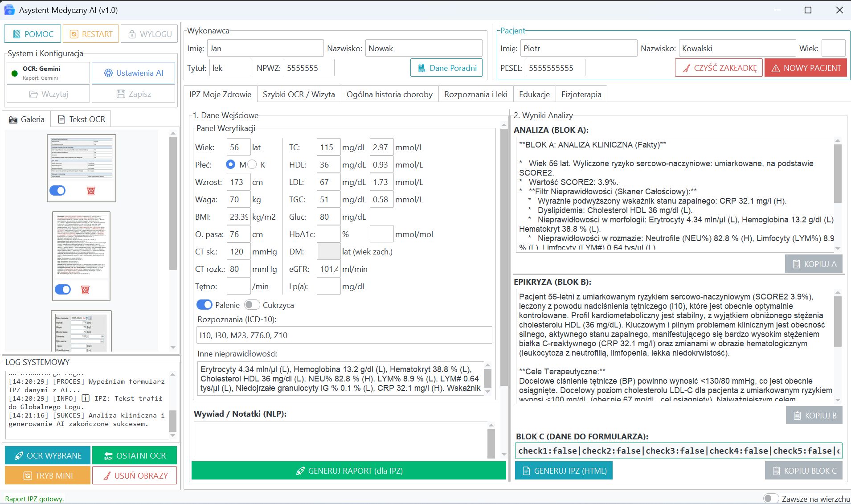The height and width of the screenshot is (504, 851).
Task: Enable the Cukrzyca diabetes switch
Action: click(252, 305)
